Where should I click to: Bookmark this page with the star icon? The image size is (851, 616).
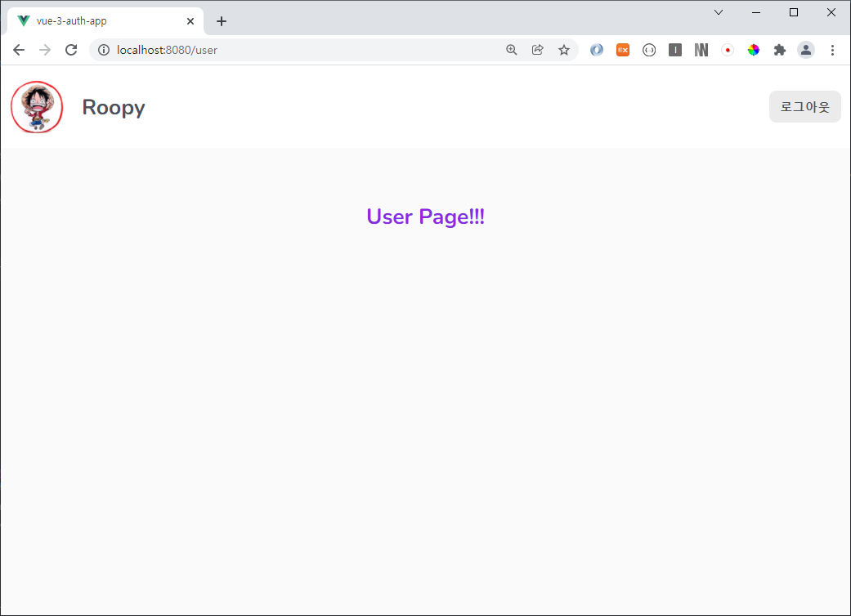click(x=564, y=50)
